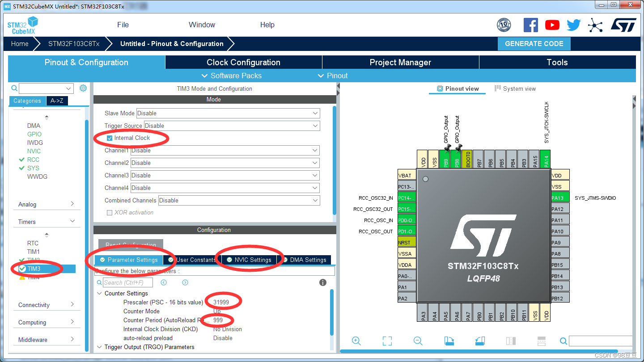Switch to the Clock Configuration tab
644x362 pixels.
243,62
